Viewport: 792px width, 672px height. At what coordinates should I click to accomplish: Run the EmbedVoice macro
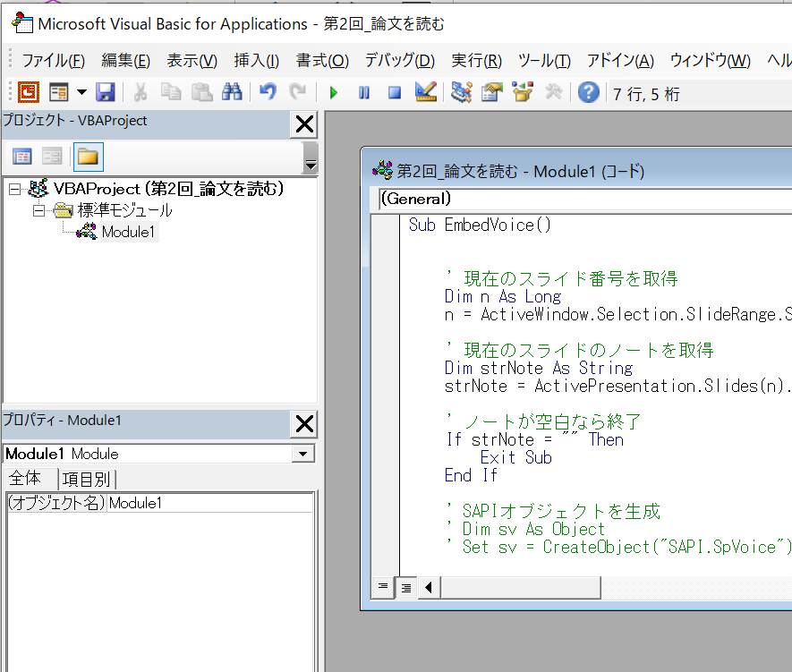click(x=334, y=92)
